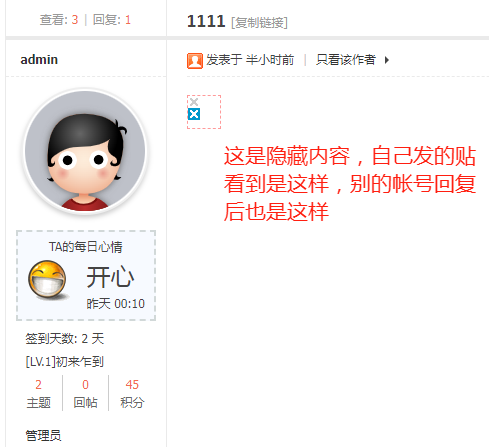Image resolution: width=489 pixels, height=447 pixels.
Task: Click the 查看: 3 view counter
Action: click(x=59, y=20)
